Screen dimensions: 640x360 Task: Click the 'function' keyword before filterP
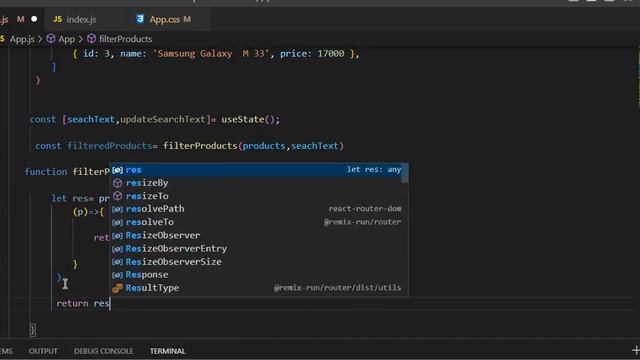click(46, 172)
